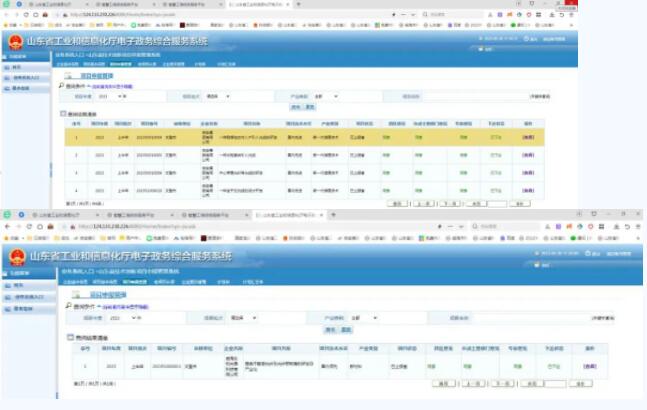Click the 查询 button in the single-result window
The height and width of the screenshot is (410, 647).
coord(330,330)
